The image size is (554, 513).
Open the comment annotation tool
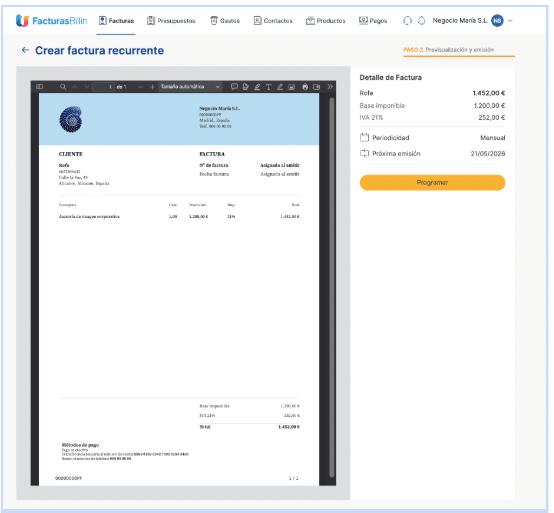[234, 87]
